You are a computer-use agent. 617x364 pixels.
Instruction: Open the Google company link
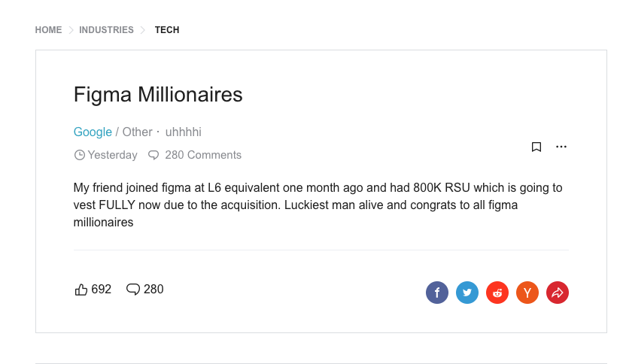pos(93,132)
